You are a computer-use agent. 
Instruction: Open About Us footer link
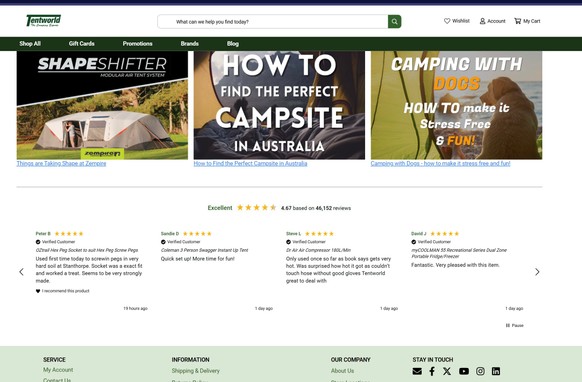pos(342,370)
